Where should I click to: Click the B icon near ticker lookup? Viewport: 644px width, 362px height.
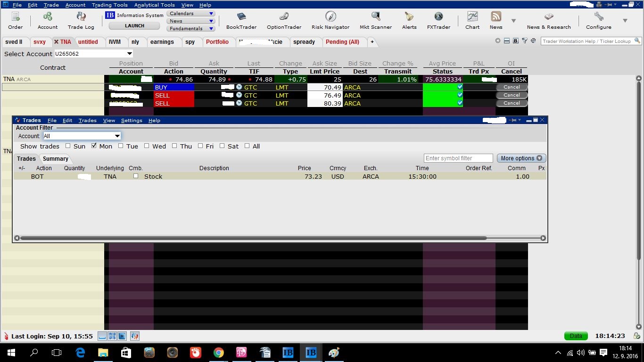point(516,41)
